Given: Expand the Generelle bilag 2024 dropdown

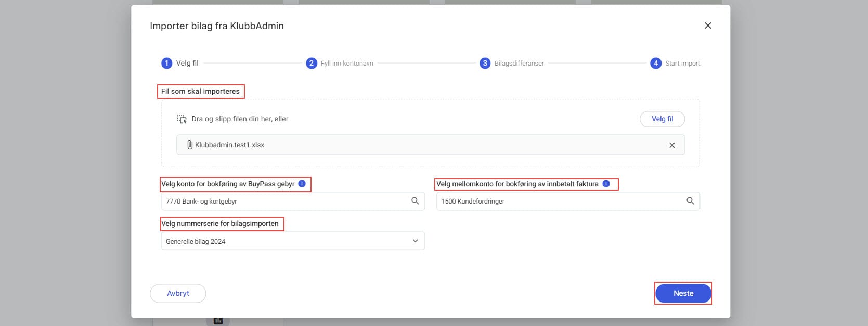Looking at the screenshot, I should (415, 241).
